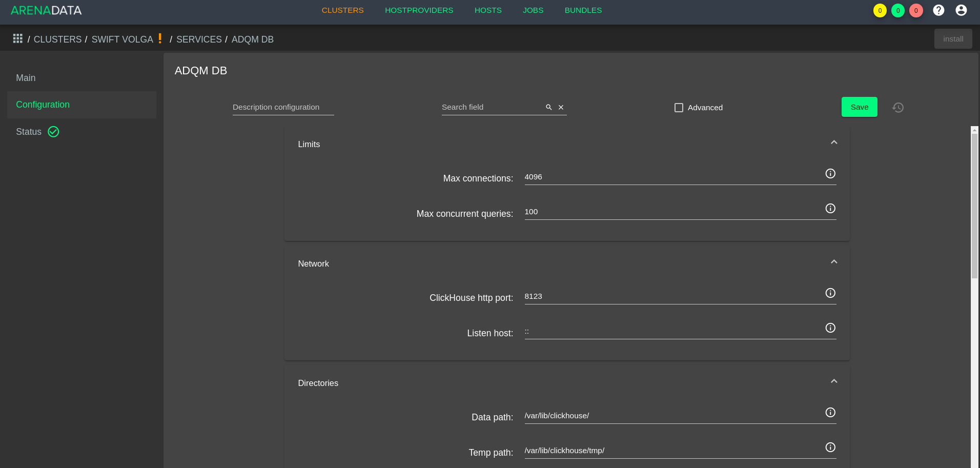Screen dimensions: 980x468
Task: Edit Max concurrent queries value 100
Action: 673,212
